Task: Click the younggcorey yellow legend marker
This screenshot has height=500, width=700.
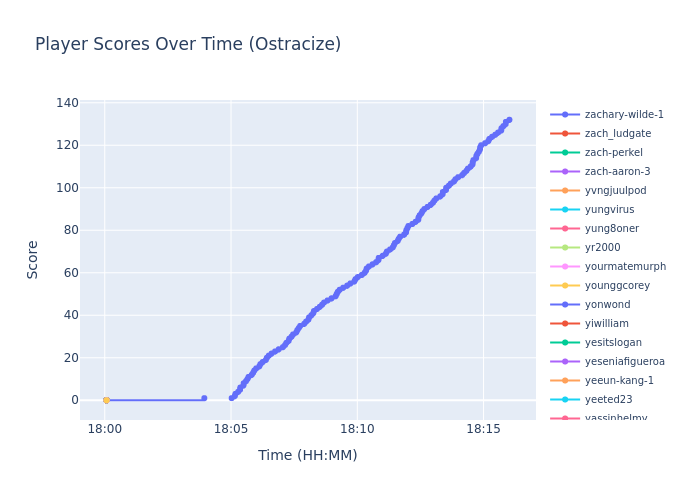Action: [x=565, y=286]
